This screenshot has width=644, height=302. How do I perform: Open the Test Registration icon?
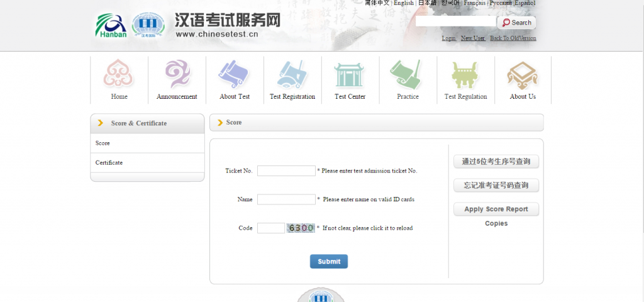tap(292, 74)
